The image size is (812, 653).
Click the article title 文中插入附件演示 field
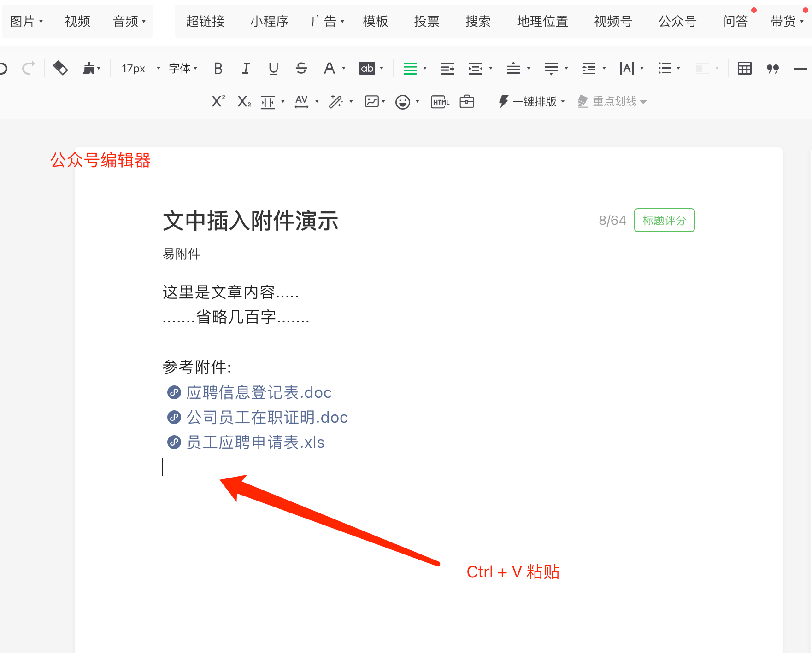250,221
